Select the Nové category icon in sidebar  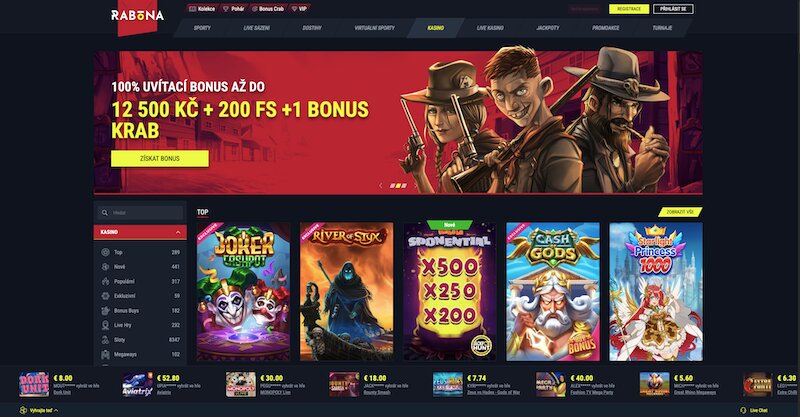point(105,266)
